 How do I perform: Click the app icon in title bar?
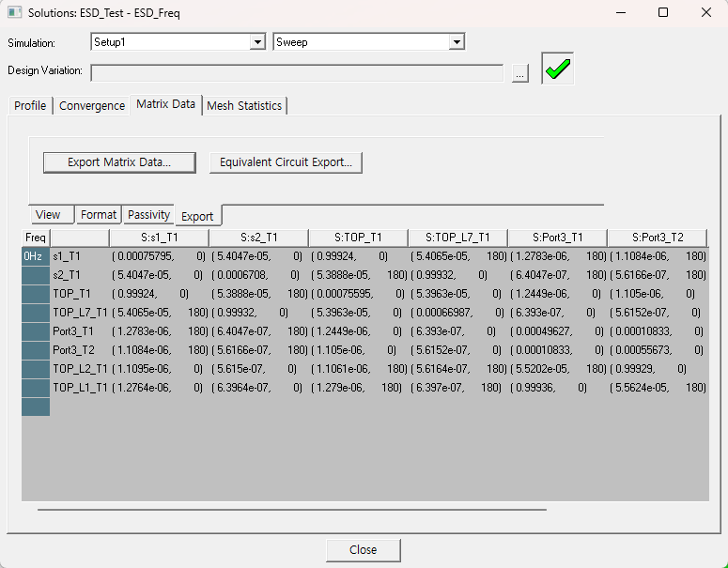[x=13, y=13]
